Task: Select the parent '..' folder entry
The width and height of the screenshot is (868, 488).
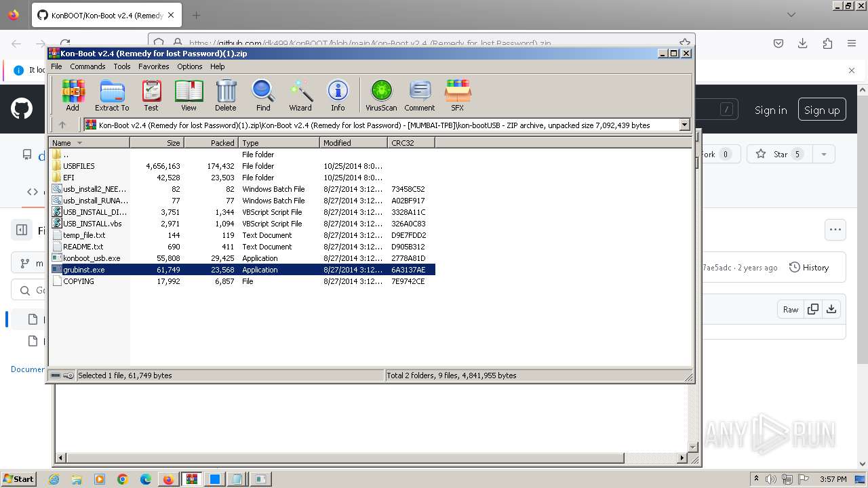Action: click(242, 155)
